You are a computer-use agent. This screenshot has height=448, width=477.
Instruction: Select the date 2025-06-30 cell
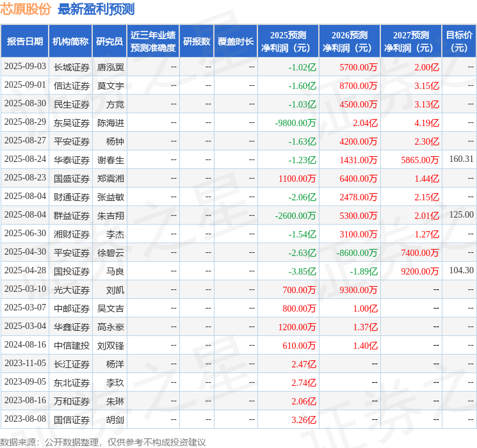click(x=25, y=233)
